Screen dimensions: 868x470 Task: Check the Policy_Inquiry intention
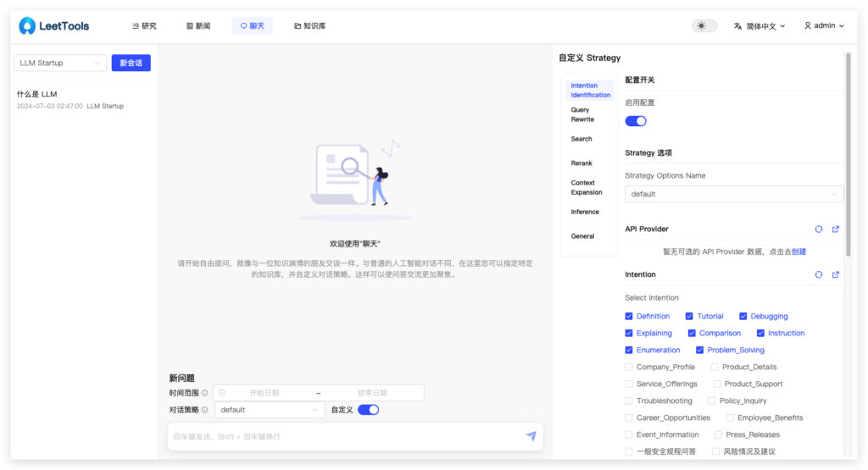[711, 401]
